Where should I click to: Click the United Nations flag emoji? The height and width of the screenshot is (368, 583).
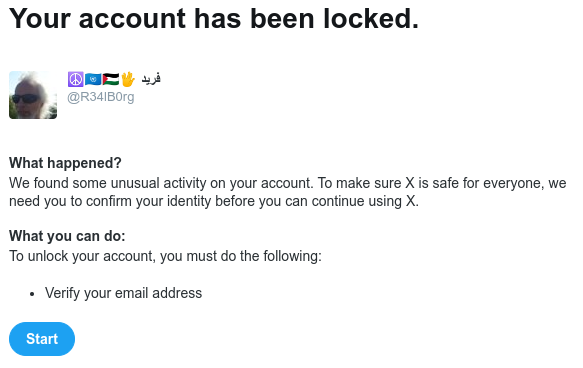click(93, 79)
